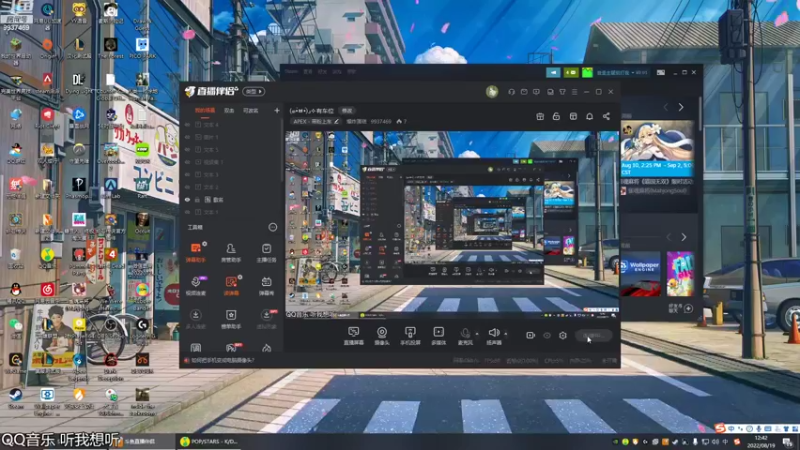Image resolution: width=800 pixels, height=450 pixels.
Task: Click the green friends button in Steam
Action: [x=570, y=72]
